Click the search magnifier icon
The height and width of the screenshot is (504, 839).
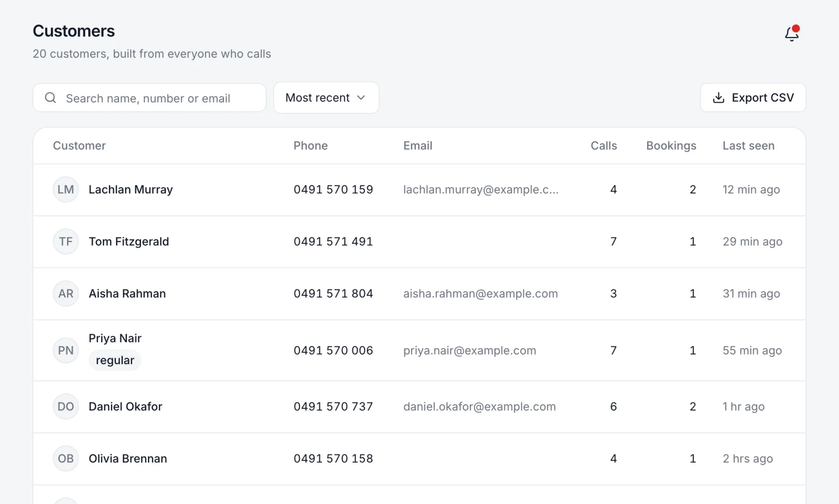point(50,98)
